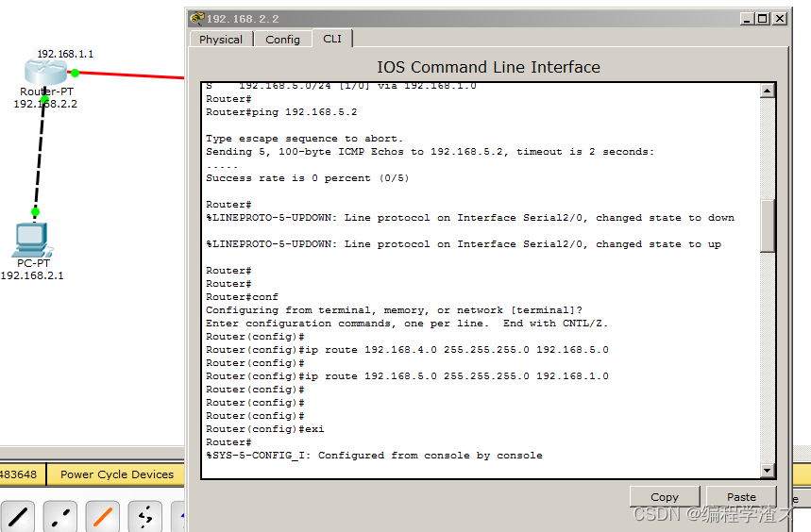
Task: Select the PC-PT computer icon
Action: pos(32,240)
